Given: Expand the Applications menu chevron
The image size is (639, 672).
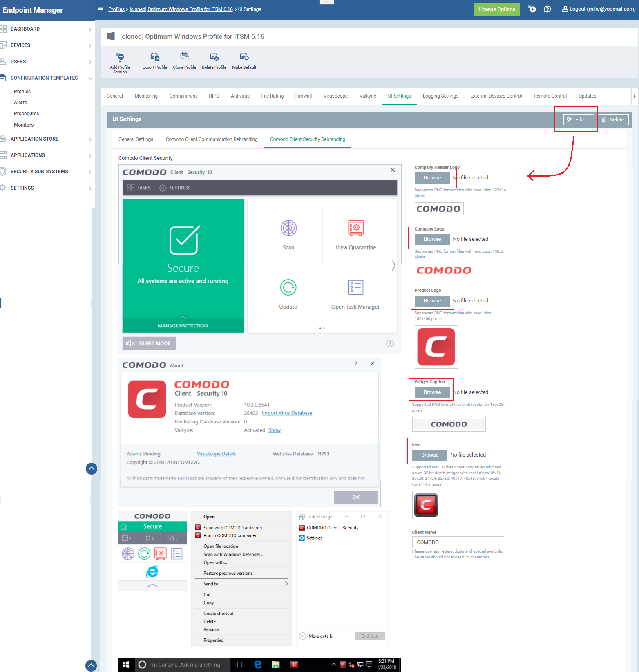Looking at the screenshot, I should [90, 156].
